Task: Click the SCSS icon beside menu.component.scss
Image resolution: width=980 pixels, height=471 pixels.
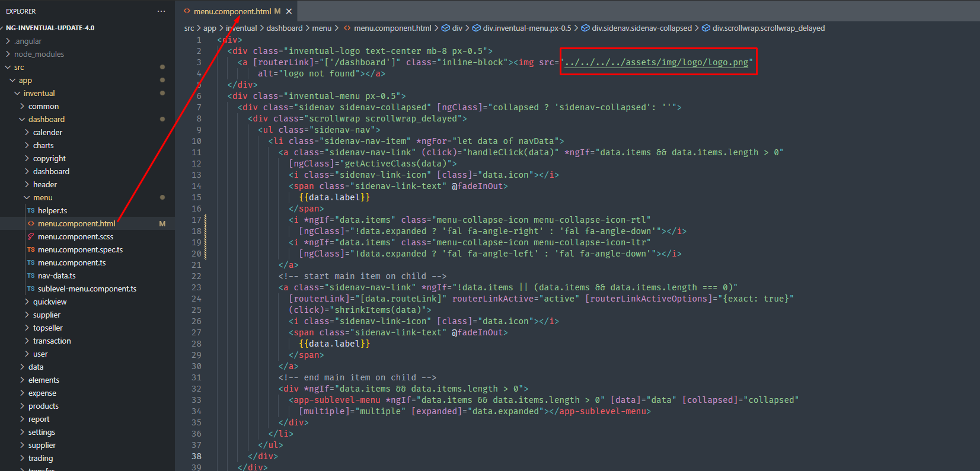Action: (x=31, y=236)
